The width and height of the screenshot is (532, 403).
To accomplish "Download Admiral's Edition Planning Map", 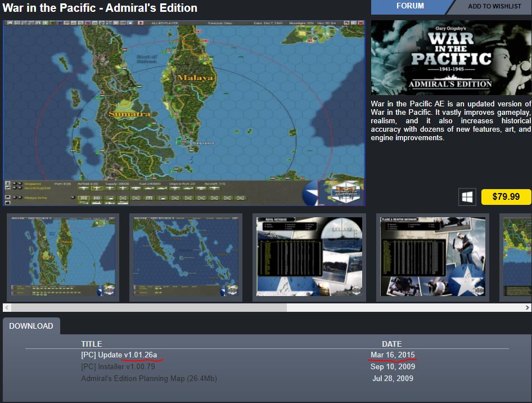I will pyautogui.click(x=149, y=379).
